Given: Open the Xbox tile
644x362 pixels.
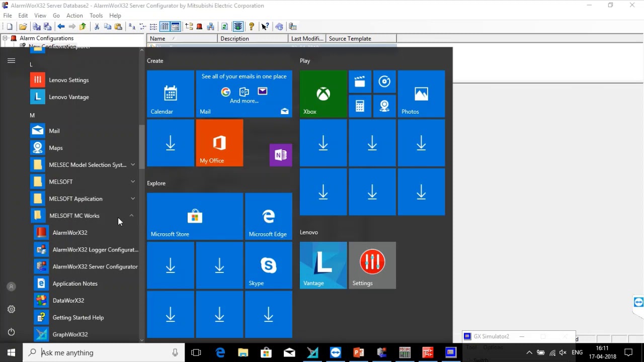Looking at the screenshot, I should point(324,94).
